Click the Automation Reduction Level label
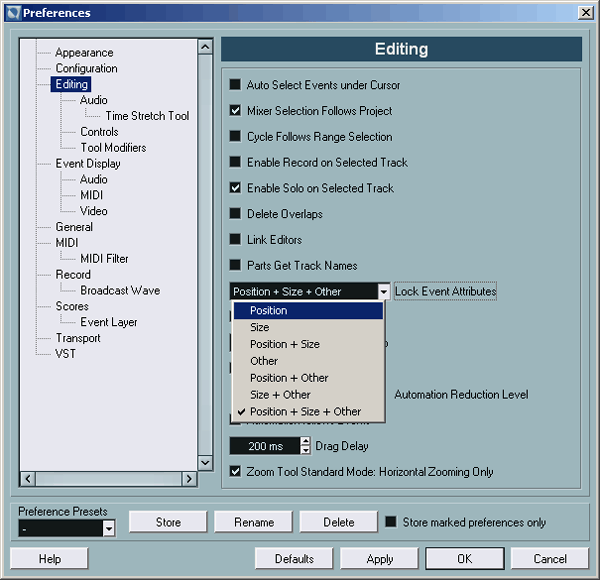The width and height of the screenshot is (600, 580). [x=461, y=394]
